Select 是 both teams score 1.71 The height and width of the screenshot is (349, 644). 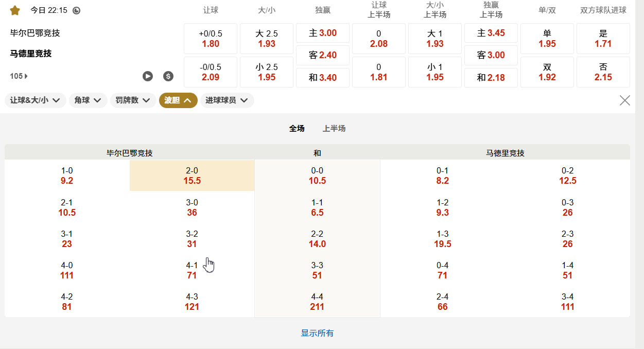603,39
